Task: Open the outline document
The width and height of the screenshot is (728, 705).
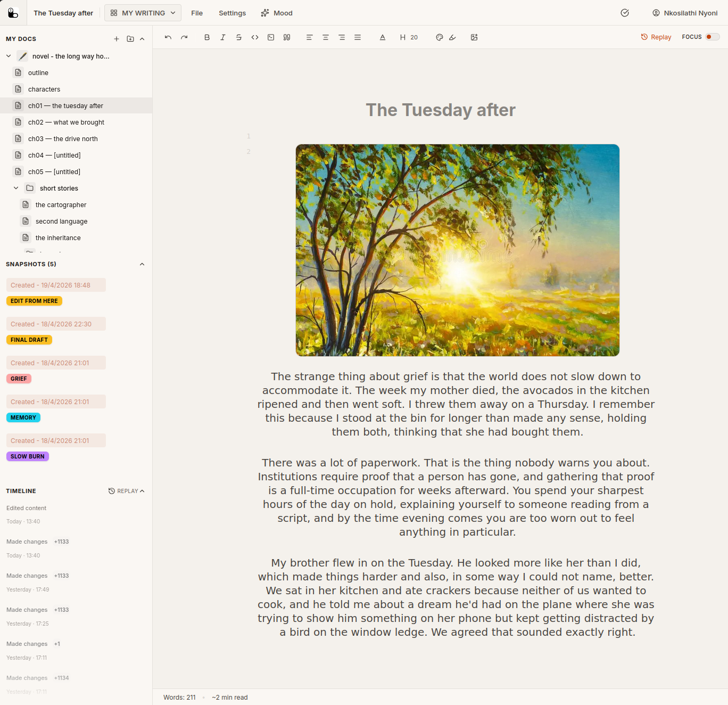Action: (76, 72)
